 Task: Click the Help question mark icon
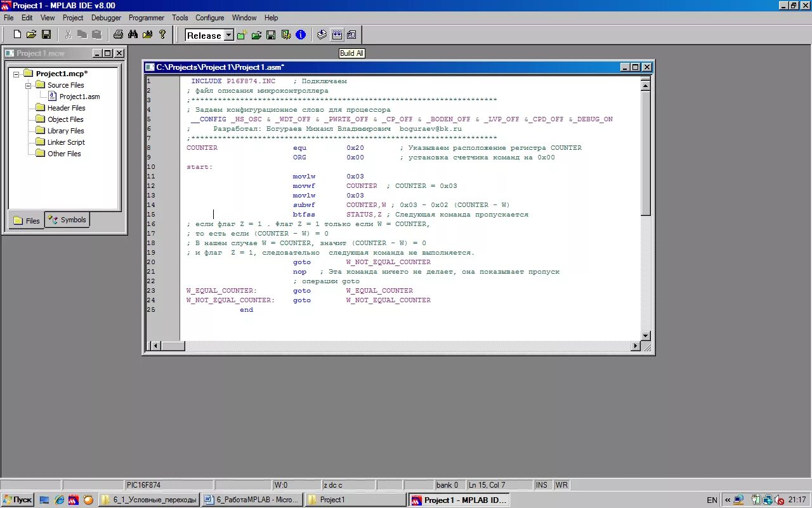[162, 35]
